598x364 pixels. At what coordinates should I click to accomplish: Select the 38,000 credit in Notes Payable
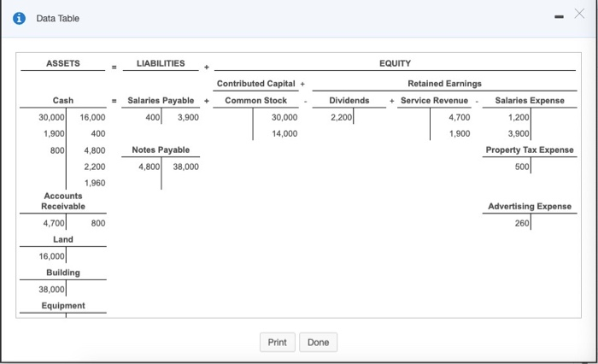tap(185, 167)
